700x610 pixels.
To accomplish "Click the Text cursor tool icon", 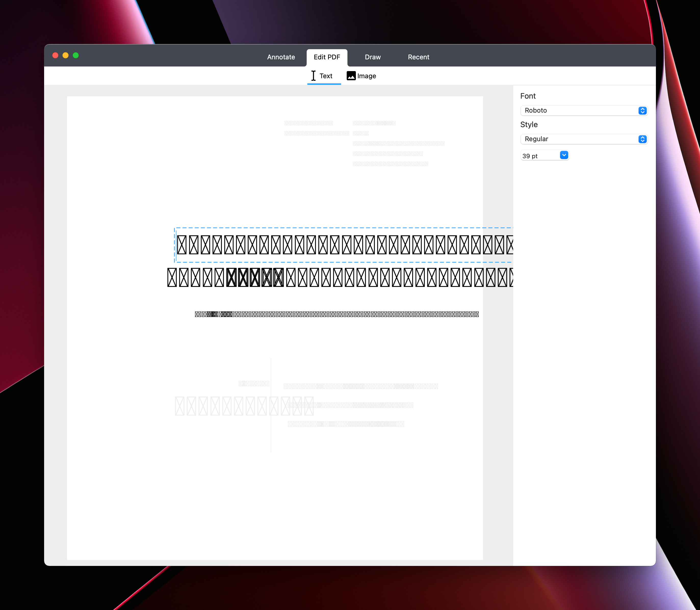I will tap(313, 76).
